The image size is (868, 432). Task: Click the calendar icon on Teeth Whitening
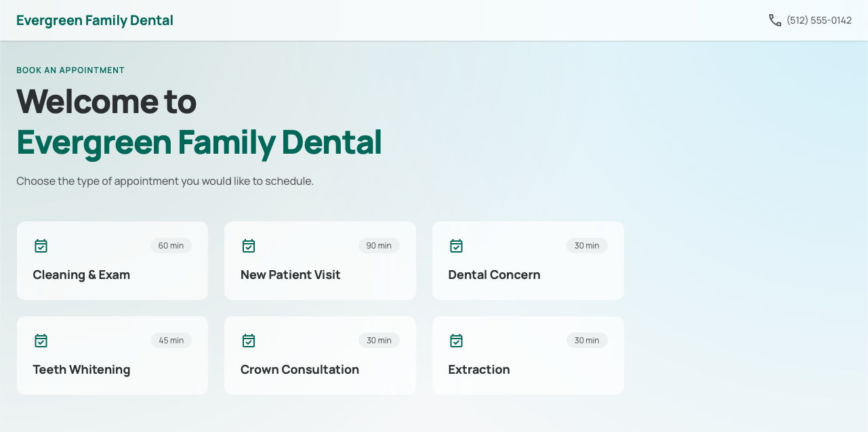(x=41, y=341)
